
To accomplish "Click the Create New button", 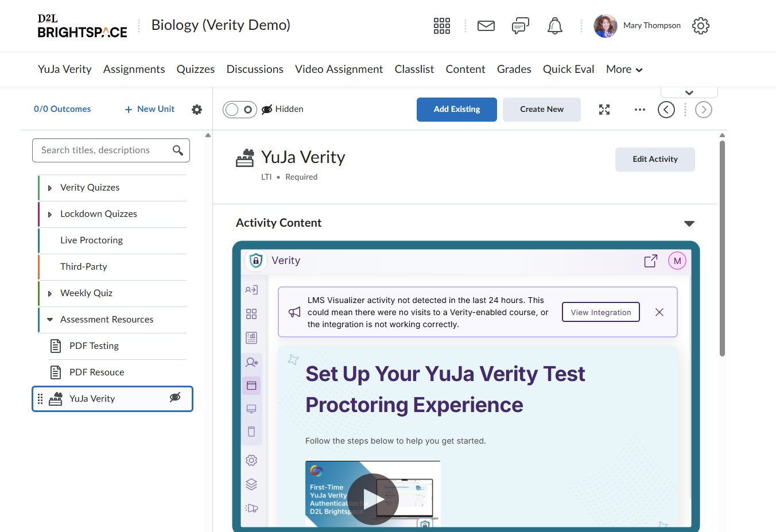I will point(542,110).
